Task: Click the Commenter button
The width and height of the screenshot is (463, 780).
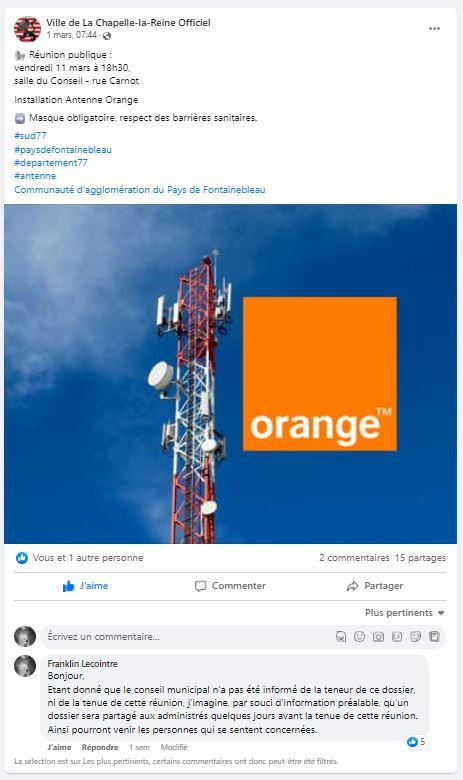Action: (230, 586)
